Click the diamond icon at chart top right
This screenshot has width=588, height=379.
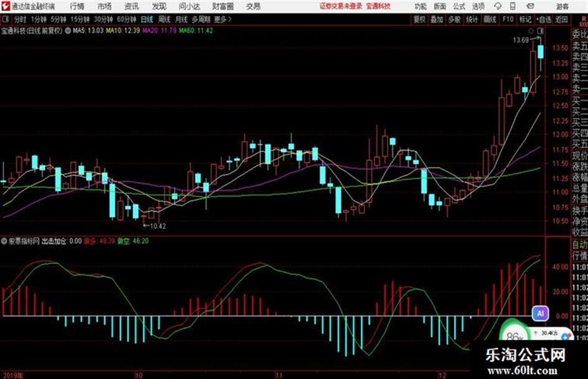coord(531,30)
